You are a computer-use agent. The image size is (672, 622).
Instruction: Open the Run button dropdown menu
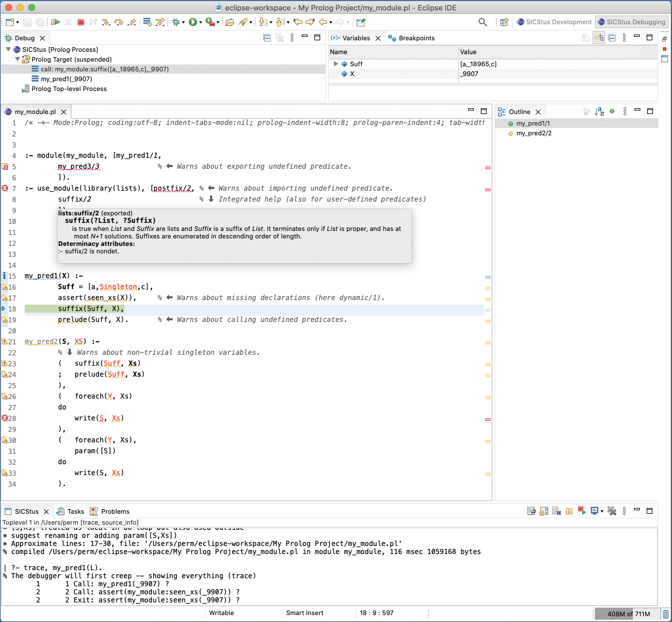(x=200, y=21)
